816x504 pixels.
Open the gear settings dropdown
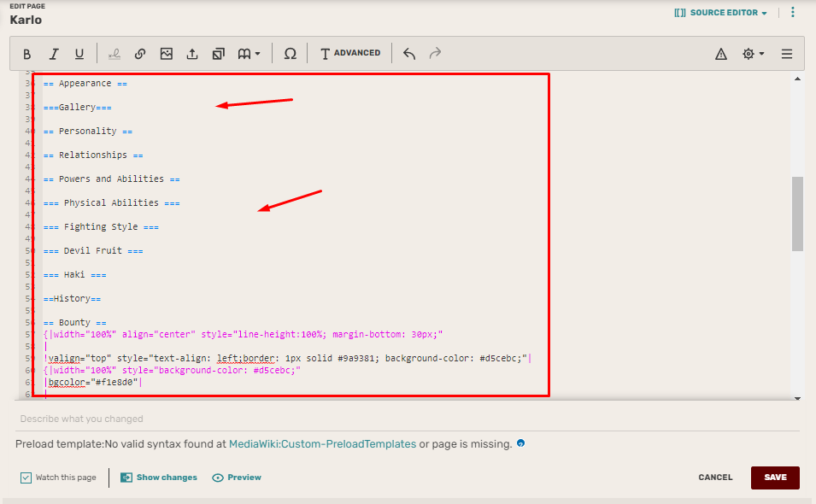coord(753,54)
